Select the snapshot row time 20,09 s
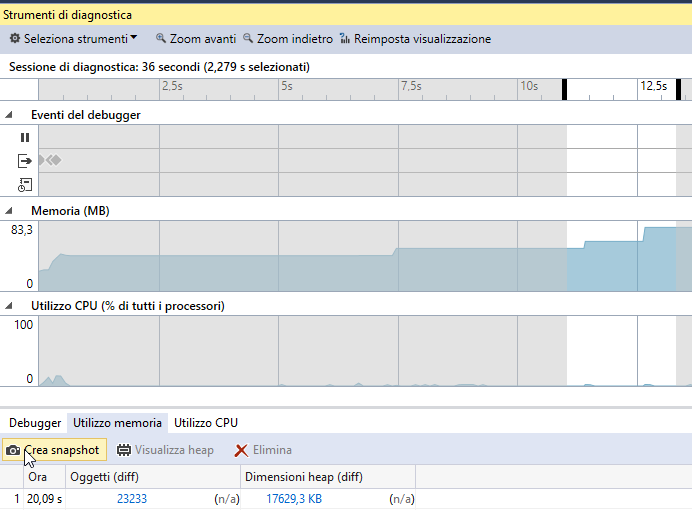 (44, 499)
